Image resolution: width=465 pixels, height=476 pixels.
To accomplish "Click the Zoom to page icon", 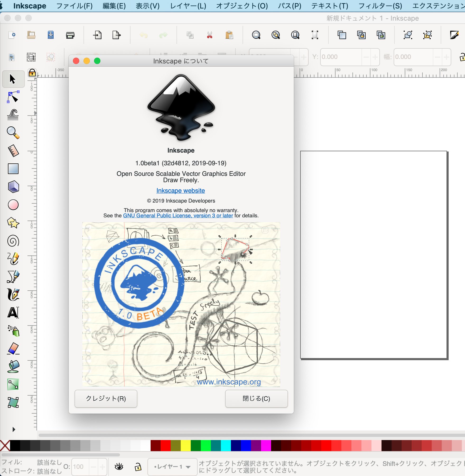I will coord(295,35).
